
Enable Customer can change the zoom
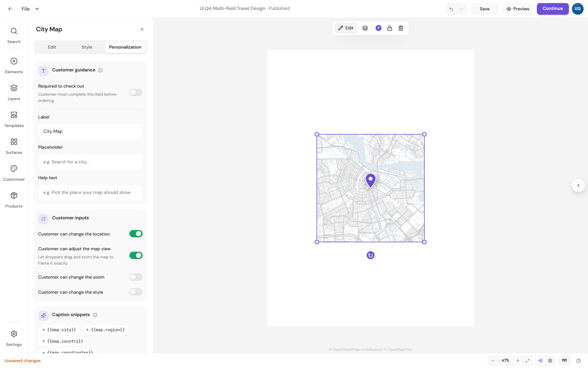tap(136, 277)
